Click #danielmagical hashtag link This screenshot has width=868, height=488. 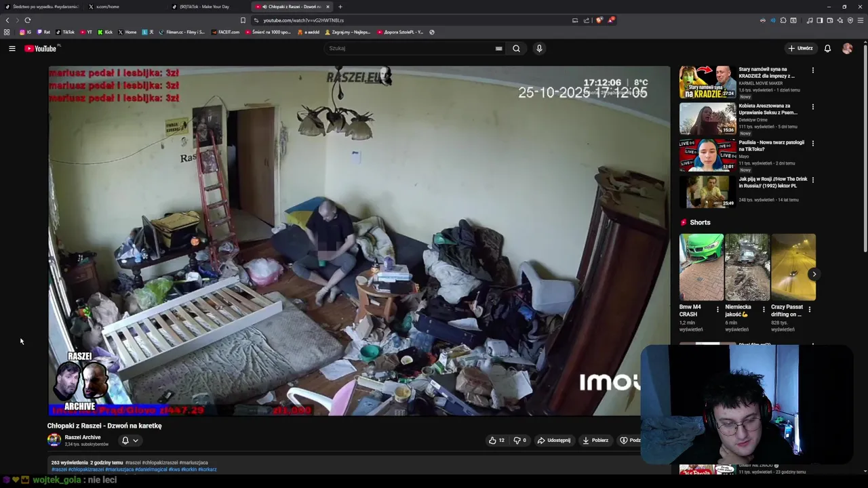click(x=151, y=470)
